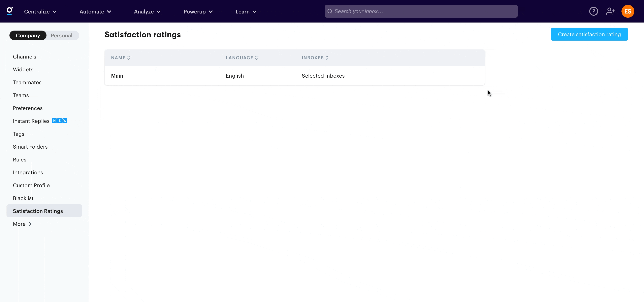
Task: Open the Learn dropdown menu
Action: (x=246, y=11)
